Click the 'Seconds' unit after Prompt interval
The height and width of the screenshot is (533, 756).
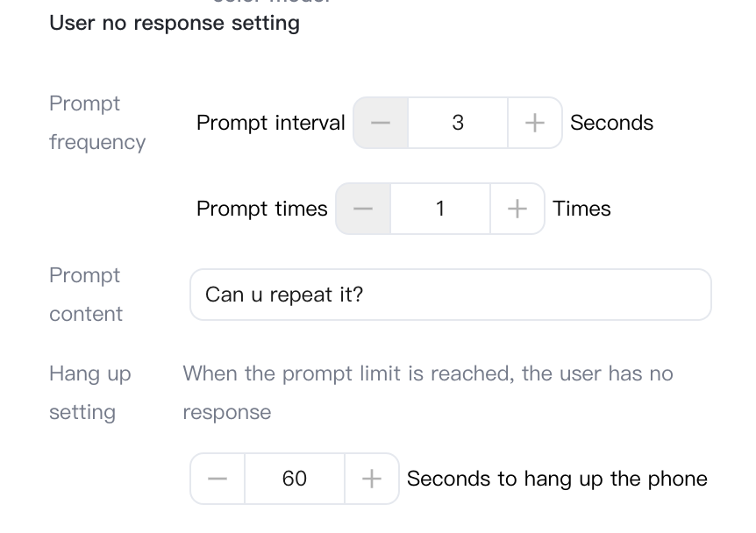coord(611,124)
